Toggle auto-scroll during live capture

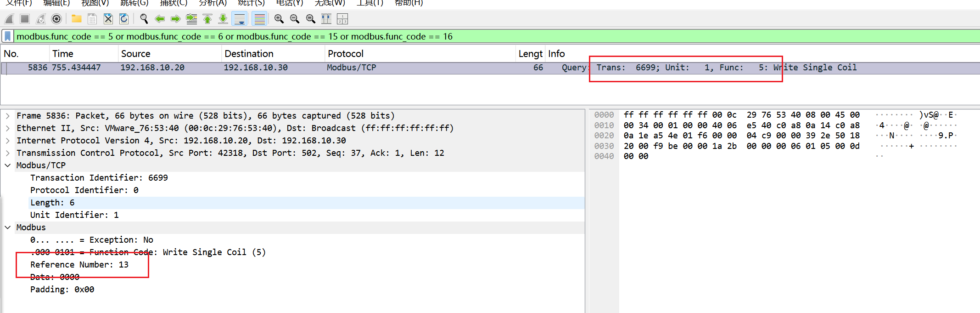click(240, 19)
